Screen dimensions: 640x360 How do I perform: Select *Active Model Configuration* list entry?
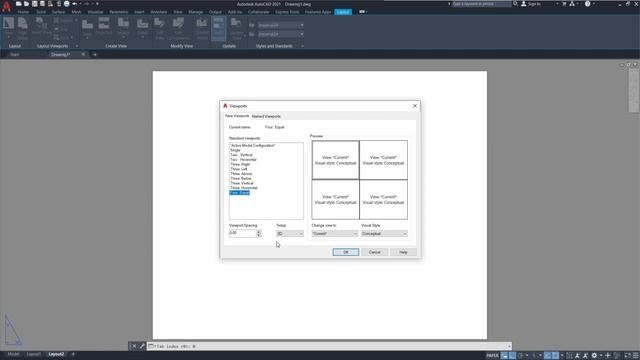tap(252, 146)
